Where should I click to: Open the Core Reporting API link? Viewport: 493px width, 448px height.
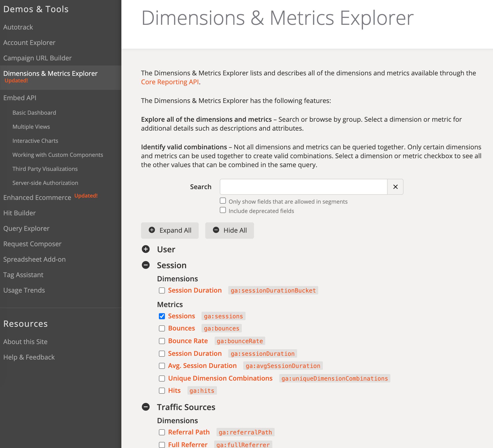click(170, 82)
